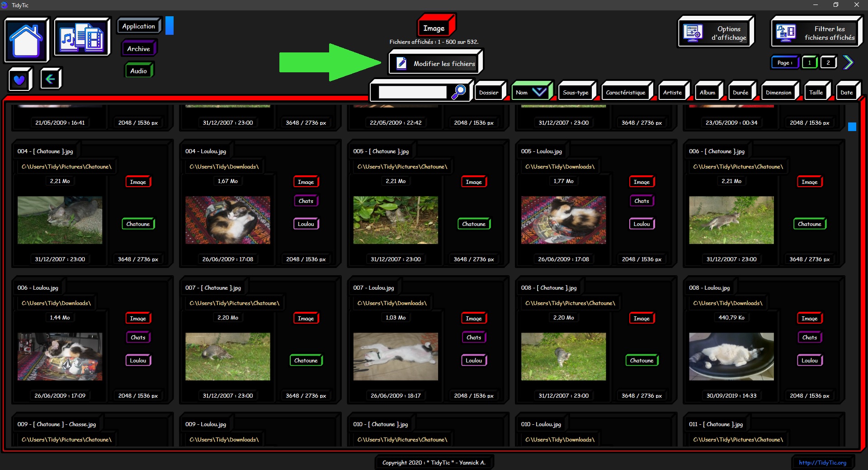This screenshot has height=470, width=868.
Task: Go to next page with the chevron
Action: coord(848,63)
